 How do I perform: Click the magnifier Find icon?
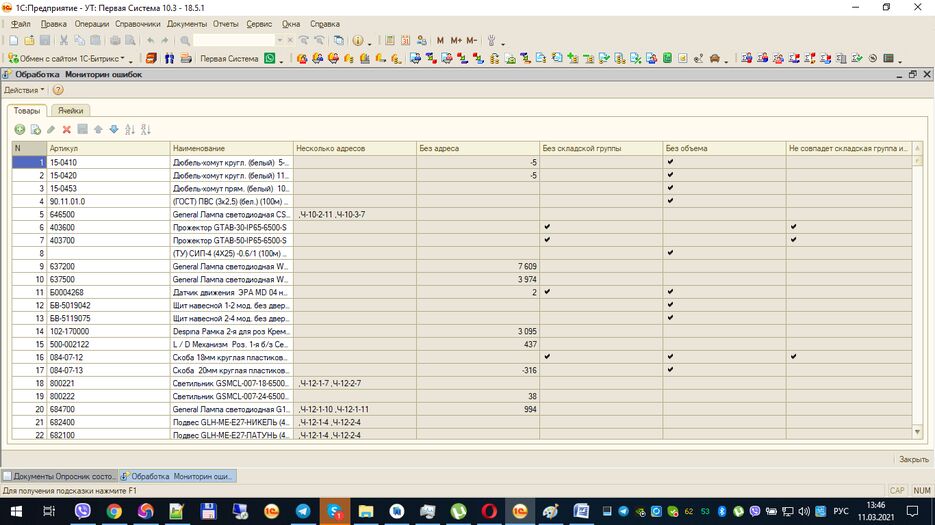(185, 41)
